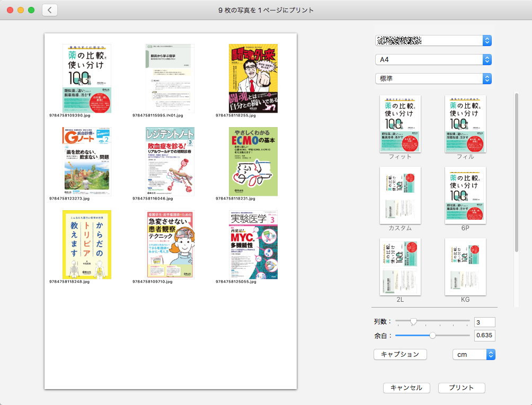This screenshot has width=532, height=405.
Task: Choose the カスタム layout thumbnail
Action: point(400,195)
